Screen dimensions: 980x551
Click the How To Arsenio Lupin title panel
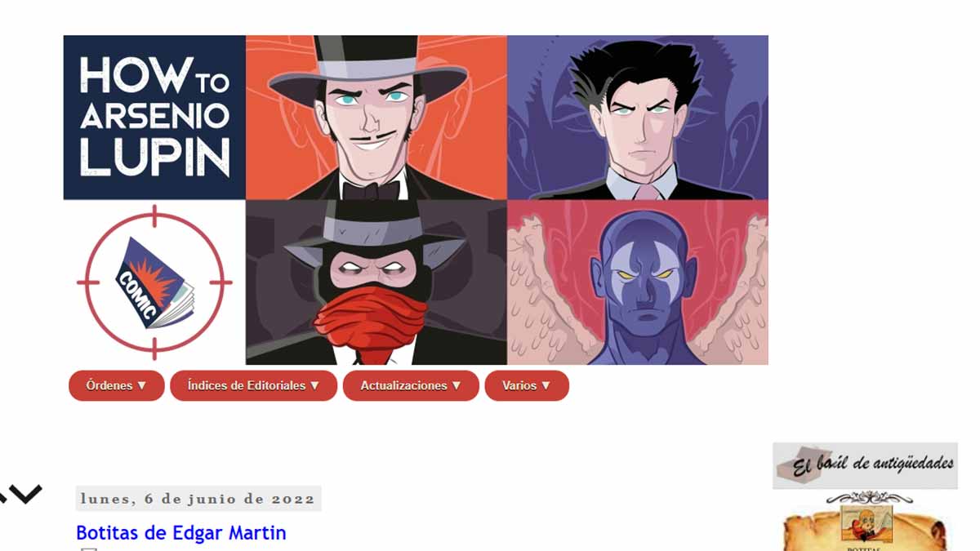point(154,118)
